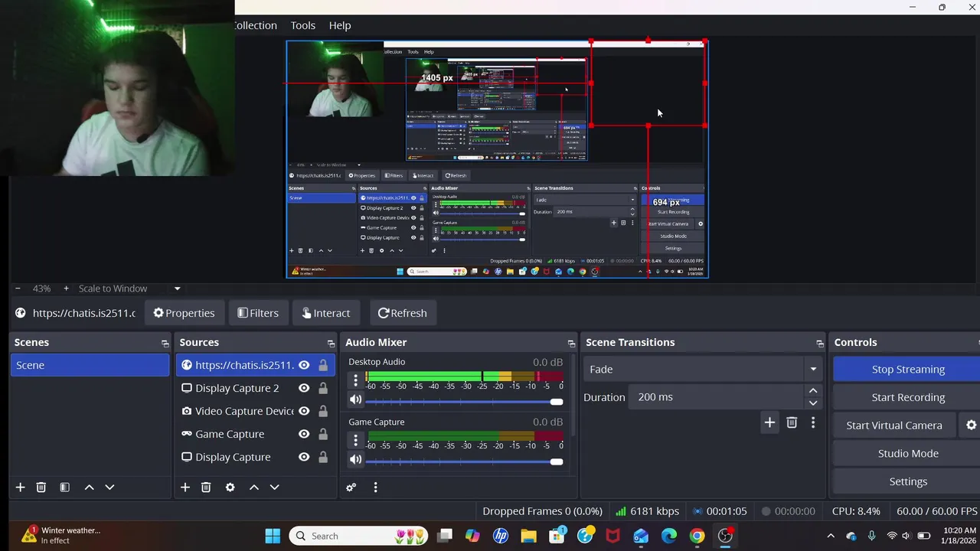
Task: Unlock the Video Capture Device source
Action: click(323, 411)
